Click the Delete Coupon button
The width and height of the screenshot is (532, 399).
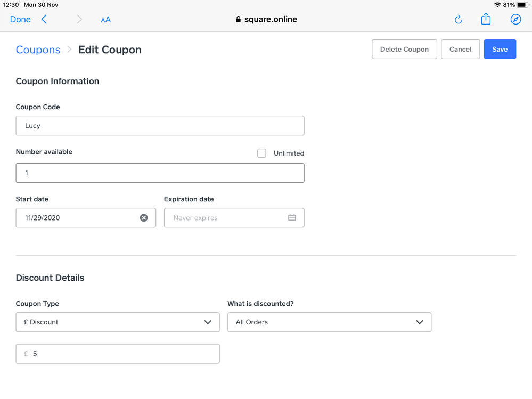(x=404, y=50)
